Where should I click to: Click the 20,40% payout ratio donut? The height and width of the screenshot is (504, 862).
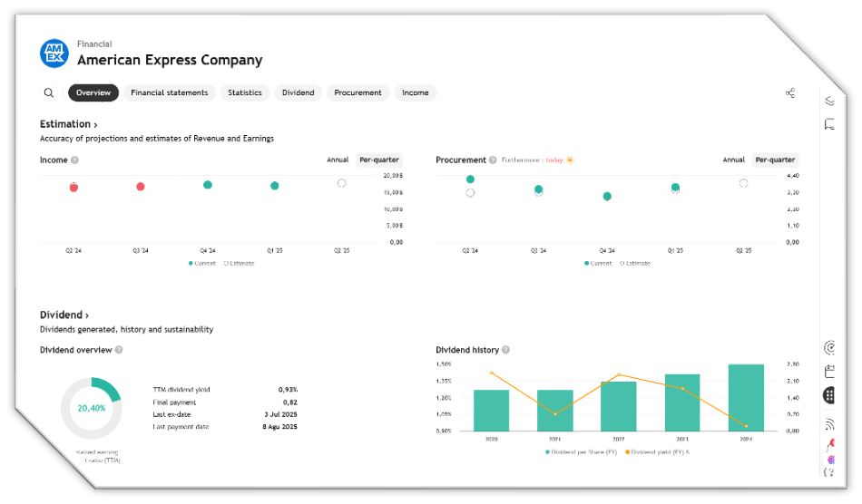tap(92, 408)
